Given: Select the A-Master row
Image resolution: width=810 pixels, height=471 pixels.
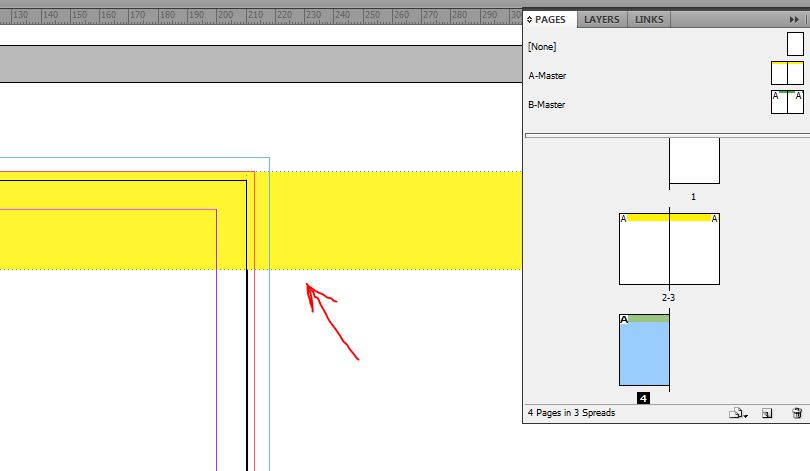Looking at the screenshot, I should 665,75.
